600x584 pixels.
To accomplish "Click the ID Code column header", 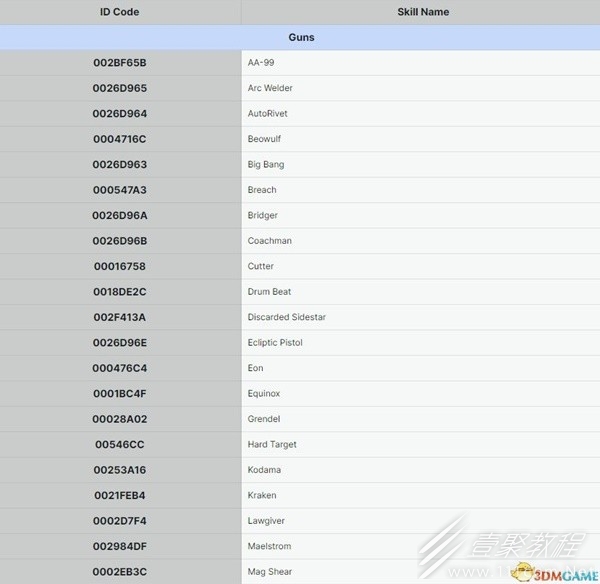I will 119,12.
